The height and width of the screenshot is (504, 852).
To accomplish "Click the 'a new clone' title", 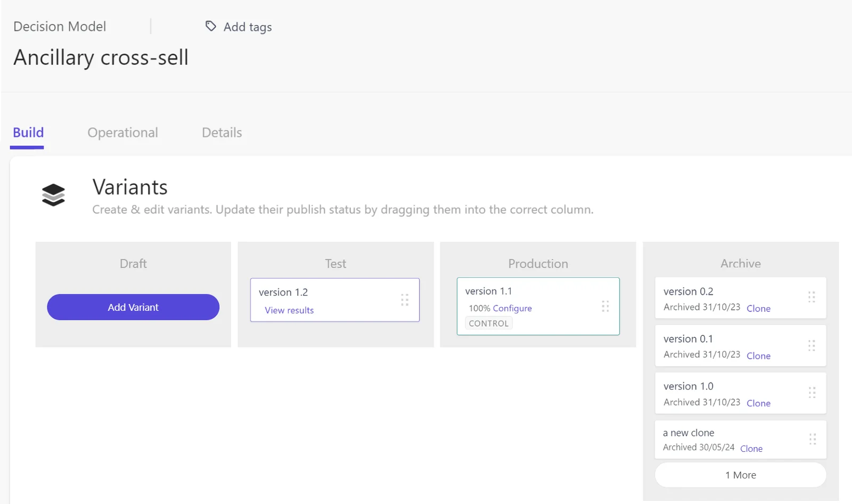I will coord(689,433).
